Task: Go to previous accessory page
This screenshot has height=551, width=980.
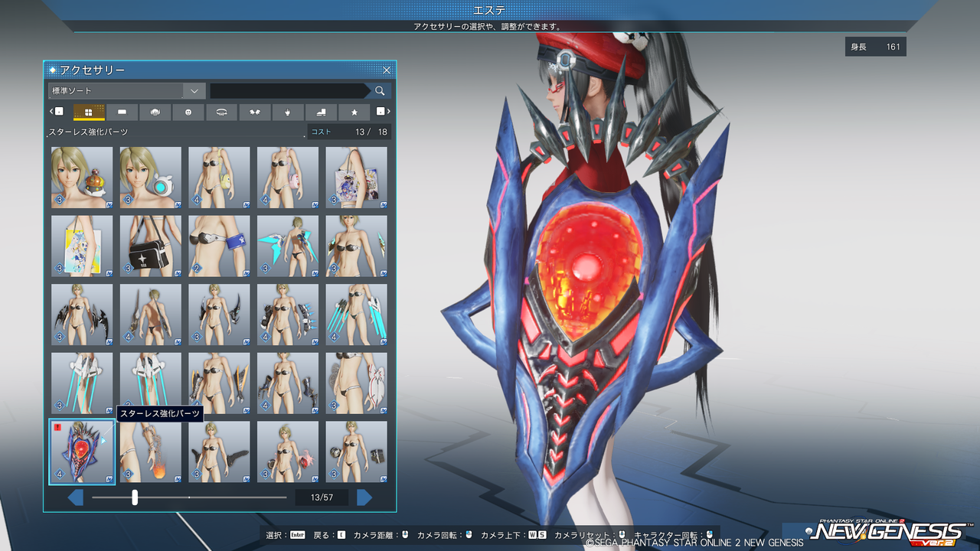Action: [76, 497]
